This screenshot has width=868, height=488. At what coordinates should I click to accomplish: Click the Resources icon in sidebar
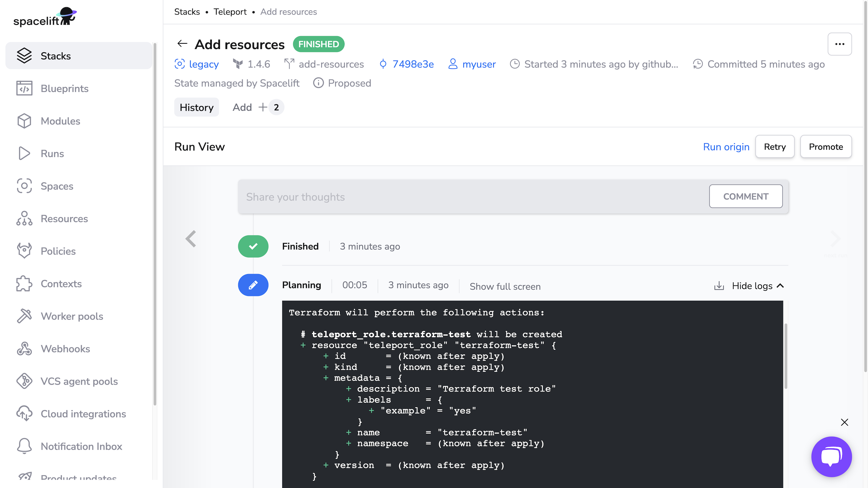(24, 218)
